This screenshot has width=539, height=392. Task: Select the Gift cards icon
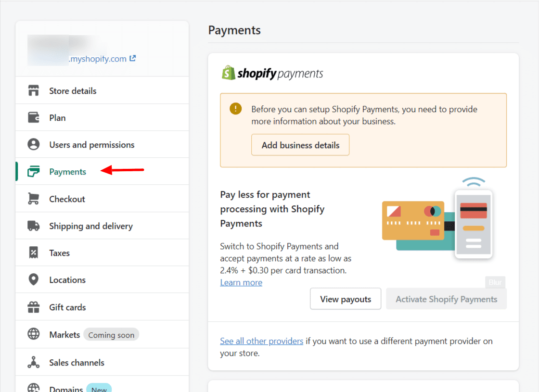coord(33,307)
